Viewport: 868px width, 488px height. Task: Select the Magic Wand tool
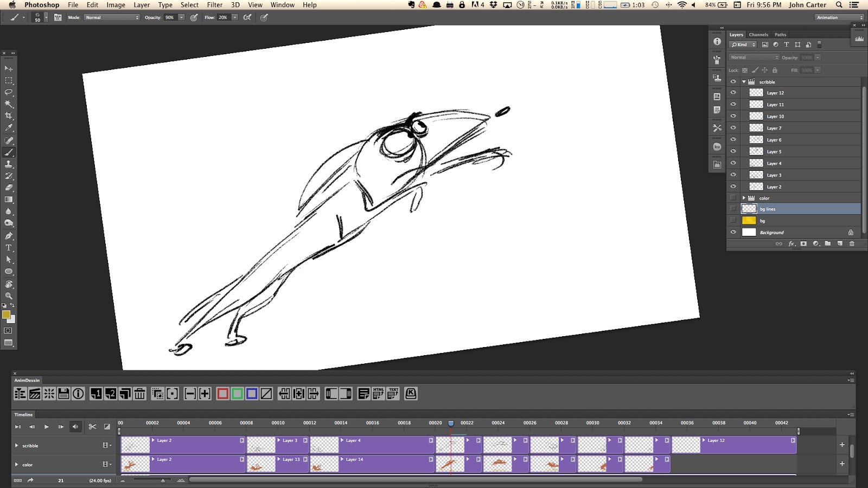9,104
